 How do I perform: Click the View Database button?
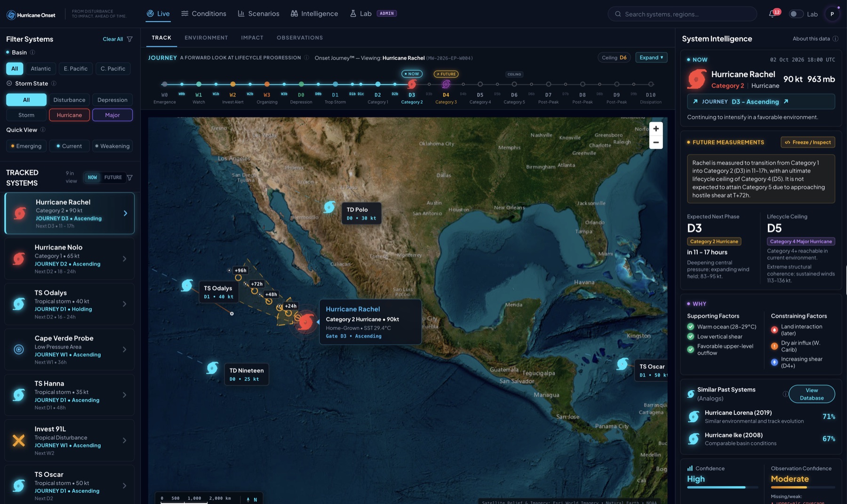[x=812, y=394]
